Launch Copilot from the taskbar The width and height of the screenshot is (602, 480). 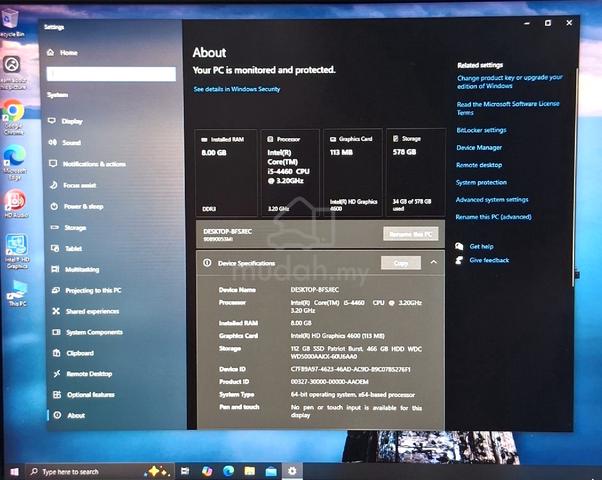(207, 471)
